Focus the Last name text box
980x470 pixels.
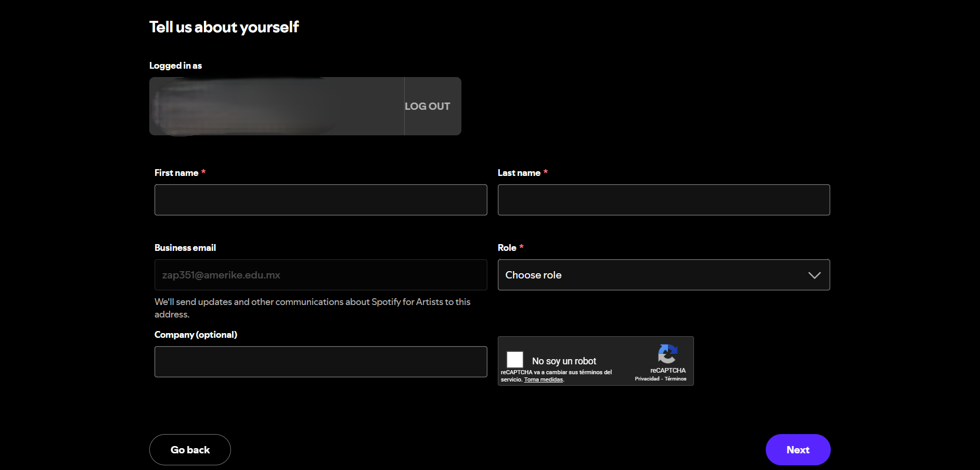pos(663,200)
